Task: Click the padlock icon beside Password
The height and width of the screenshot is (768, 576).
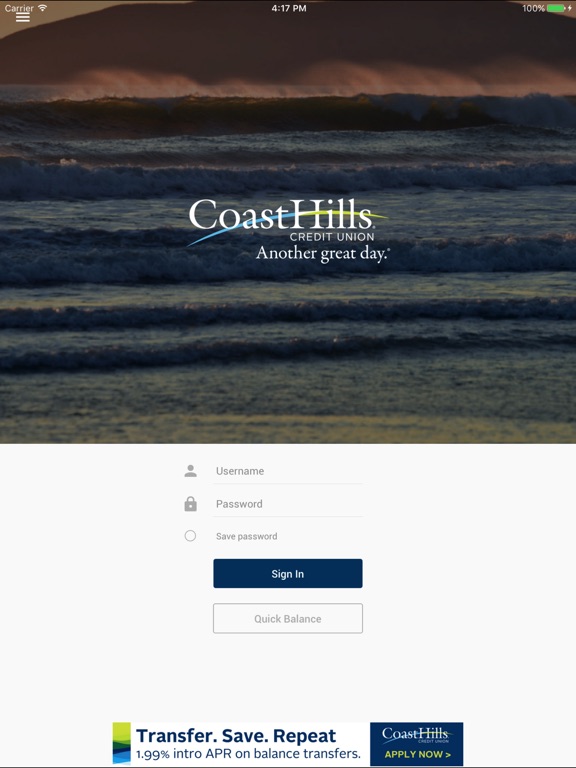Action: [191, 504]
